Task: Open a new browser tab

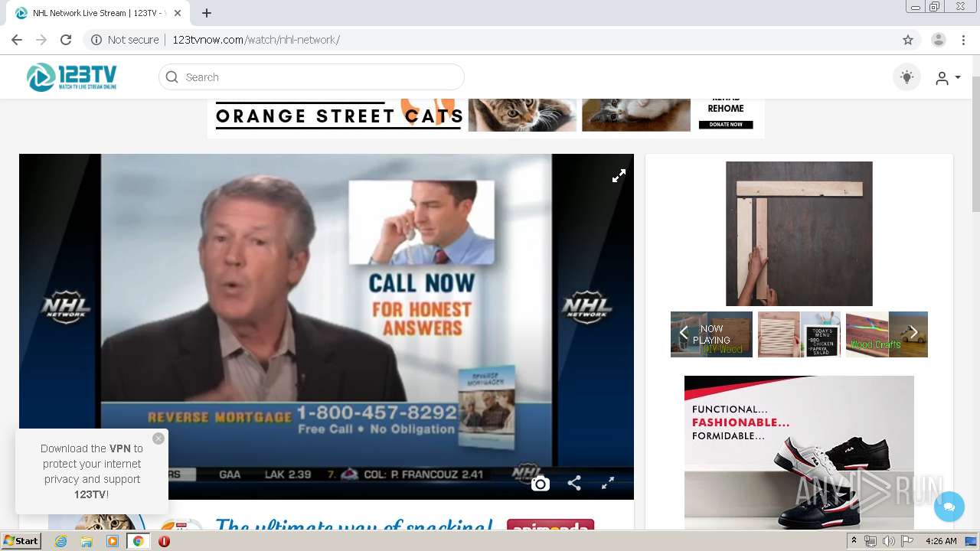Action: 207,13
